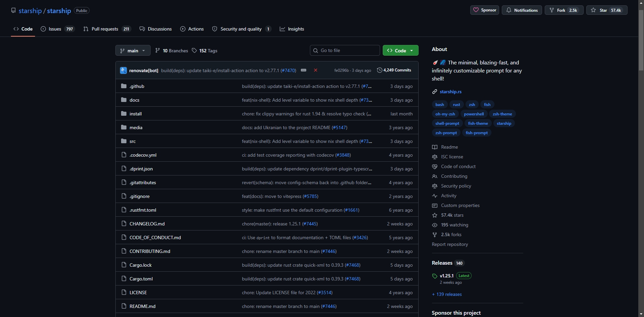Click the eye icon next to 195 watching

[x=435, y=225]
